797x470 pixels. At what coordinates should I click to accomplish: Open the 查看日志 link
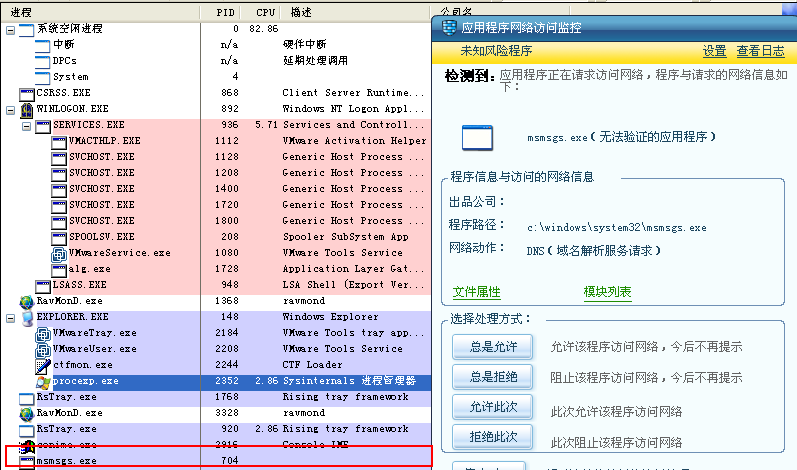click(760, 51)
